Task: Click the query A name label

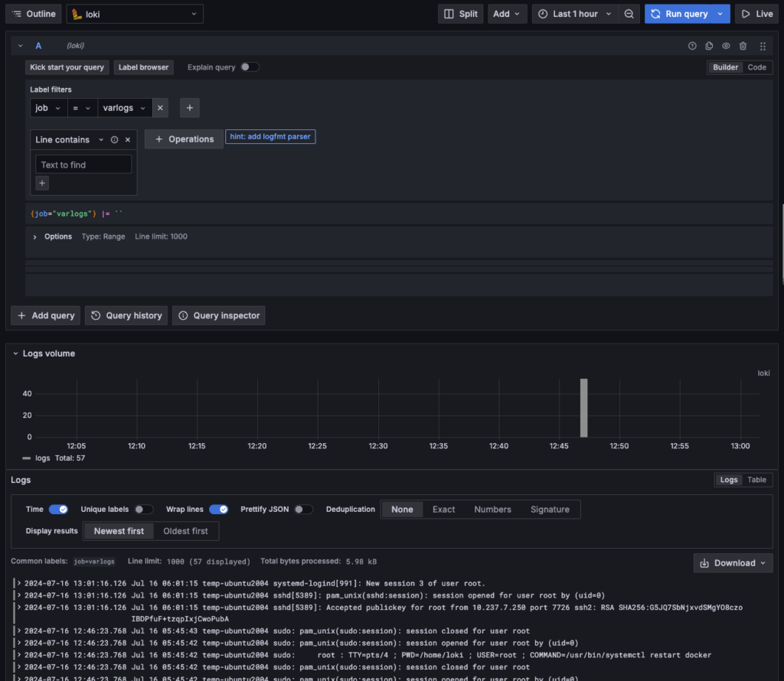Action: 38,46
